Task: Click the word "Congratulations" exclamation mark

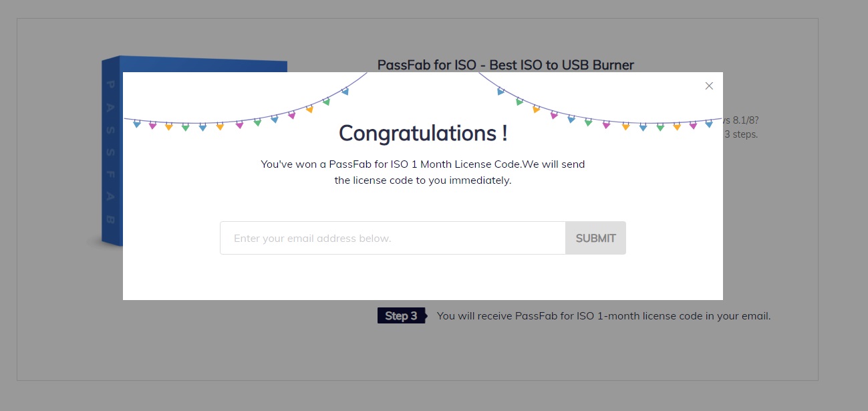Action: coord(504,133)
